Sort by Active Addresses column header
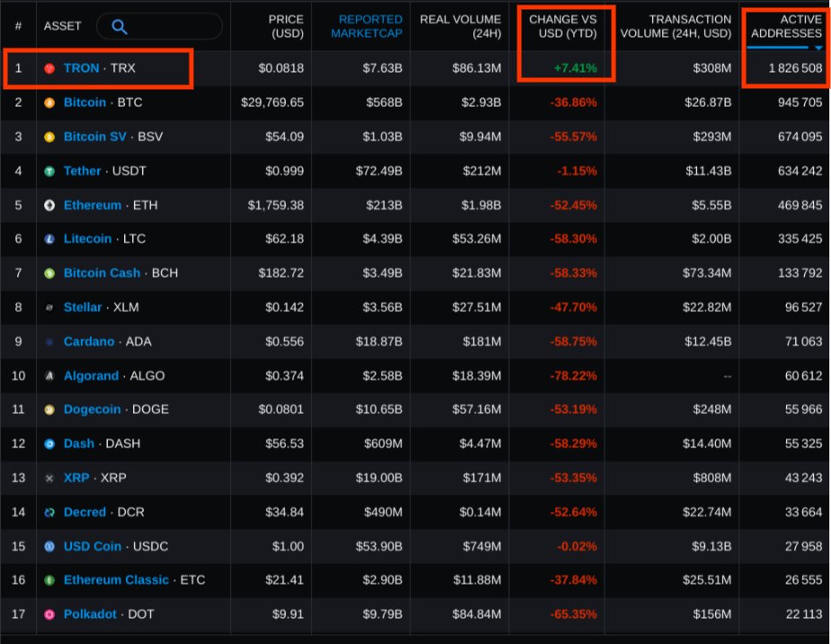 [x=786, y=26]
